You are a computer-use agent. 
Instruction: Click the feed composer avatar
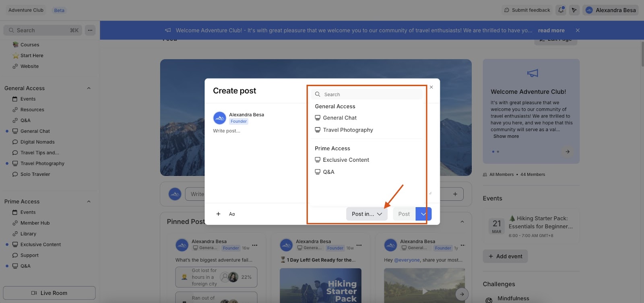pos(175,194)
